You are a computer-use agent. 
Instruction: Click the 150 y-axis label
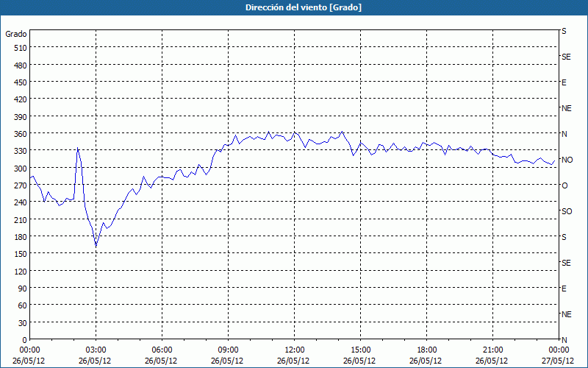[x=21, y=254]
